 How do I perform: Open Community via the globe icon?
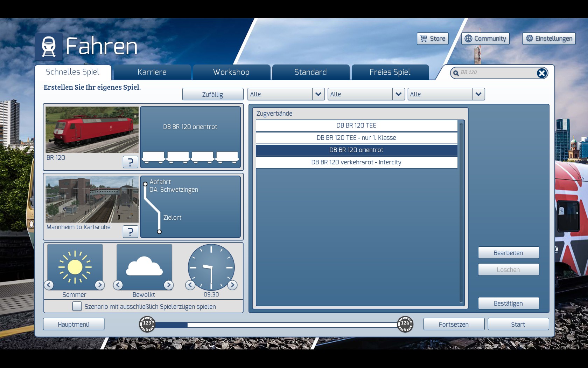(x=468, y=39)
